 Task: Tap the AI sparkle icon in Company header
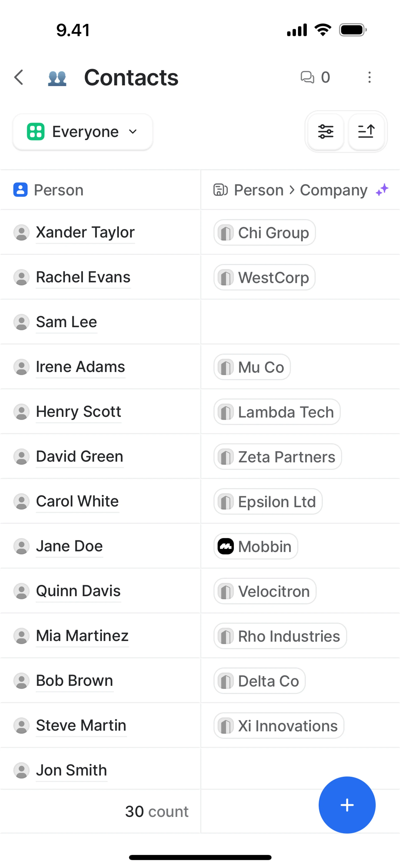click(382, 190)
